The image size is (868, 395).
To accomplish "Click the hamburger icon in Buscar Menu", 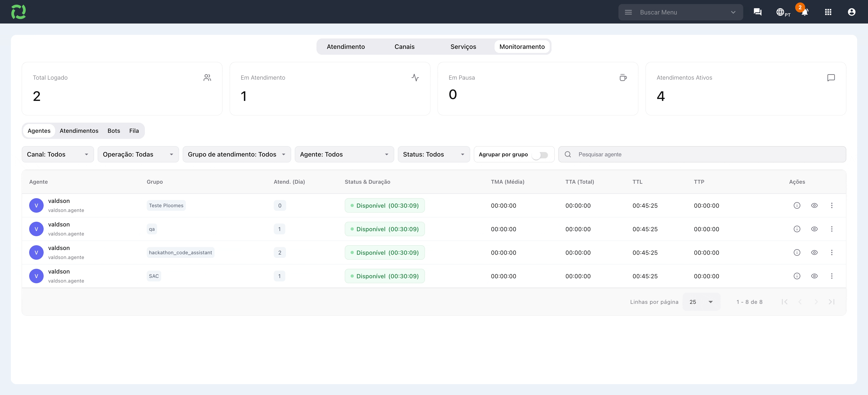I will (x=628, y=12).
